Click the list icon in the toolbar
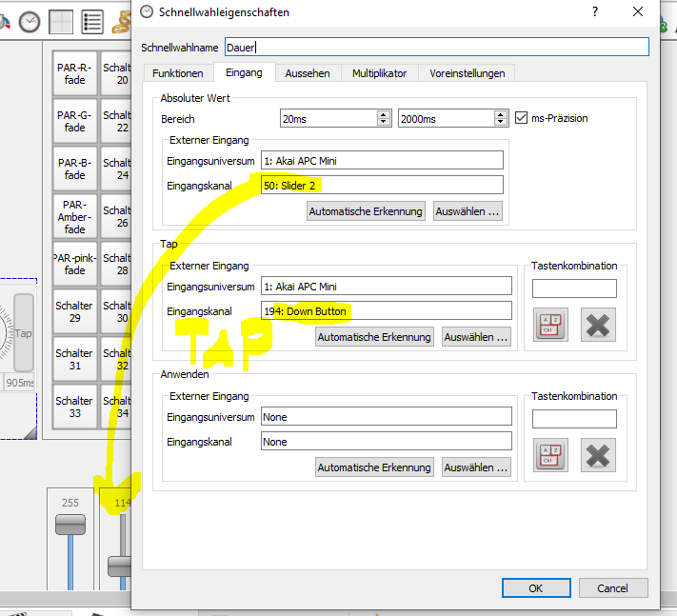The height and width of the screenshot is (616, 677). coord(92,22)
